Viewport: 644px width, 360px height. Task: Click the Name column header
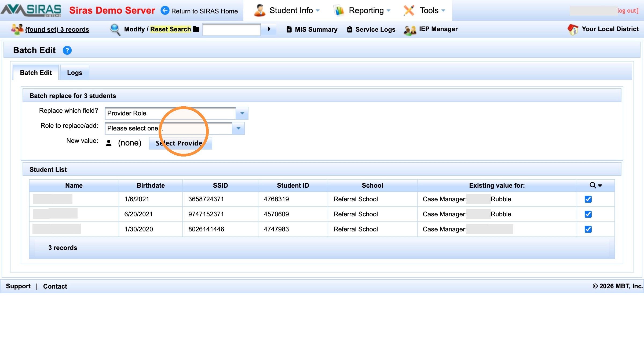(x=74, y=186)
